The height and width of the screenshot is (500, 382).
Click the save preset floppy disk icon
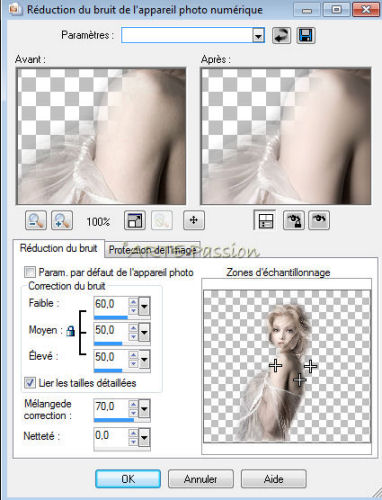pyautogui.click(x=306, y=35)
